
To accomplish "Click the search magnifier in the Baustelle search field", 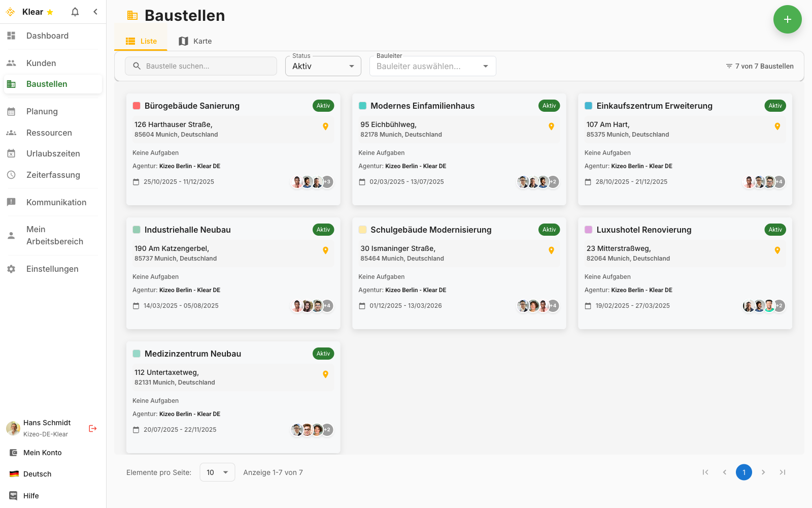I will 137,66.
